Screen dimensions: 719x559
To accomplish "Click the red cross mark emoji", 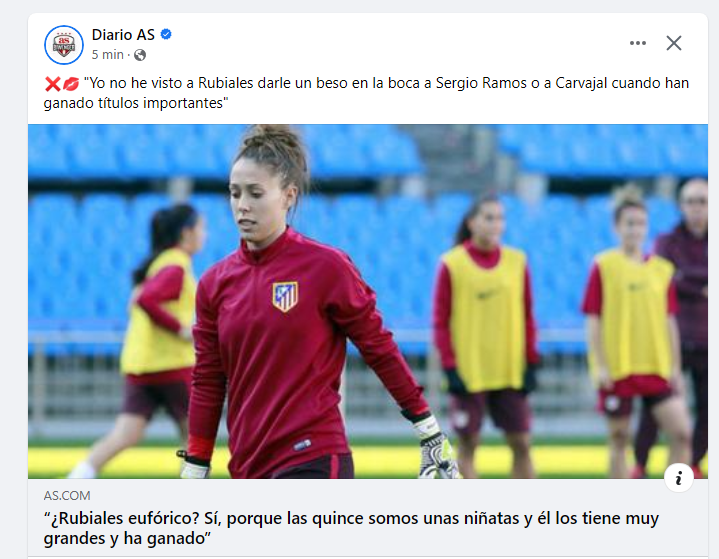I will 52,84.
